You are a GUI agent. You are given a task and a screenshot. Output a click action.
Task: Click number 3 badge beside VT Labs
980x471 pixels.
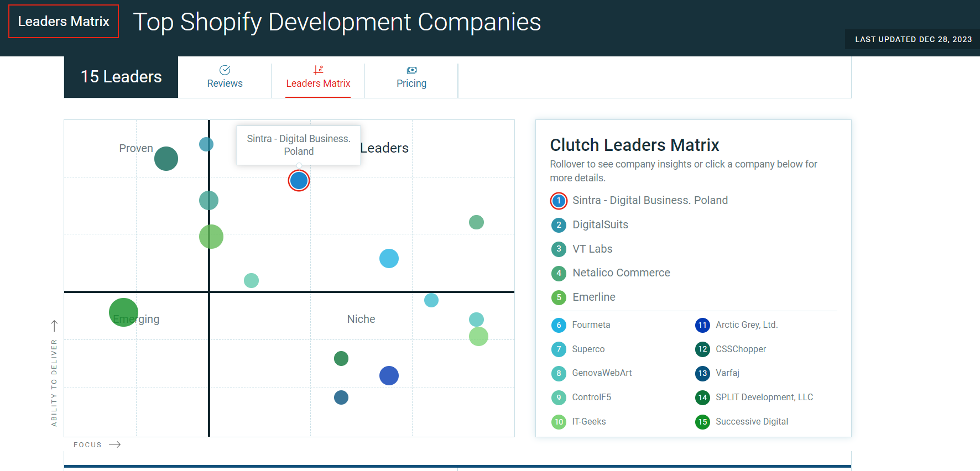(559, 249)
